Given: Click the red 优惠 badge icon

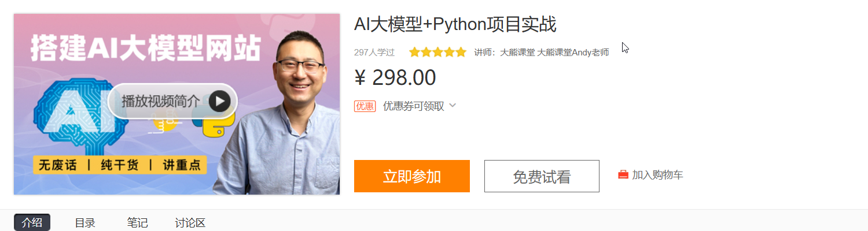Looking at the screenshot, I should [365, 106].
